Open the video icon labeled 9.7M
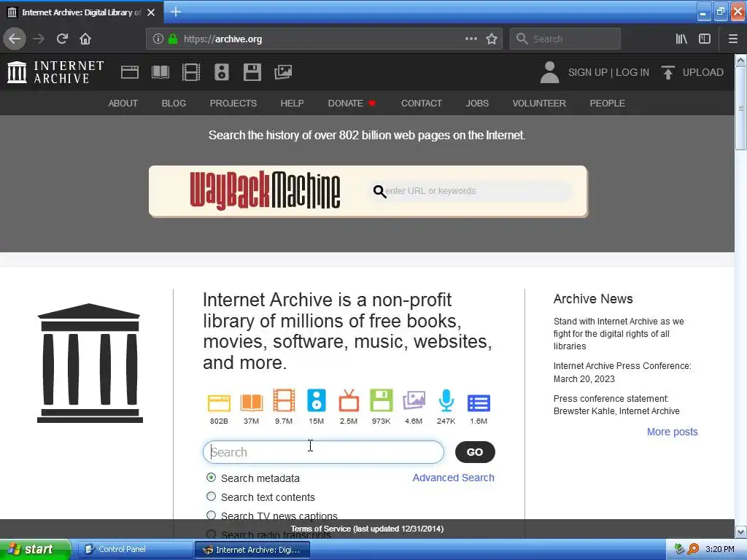 [x=284, y=400]
